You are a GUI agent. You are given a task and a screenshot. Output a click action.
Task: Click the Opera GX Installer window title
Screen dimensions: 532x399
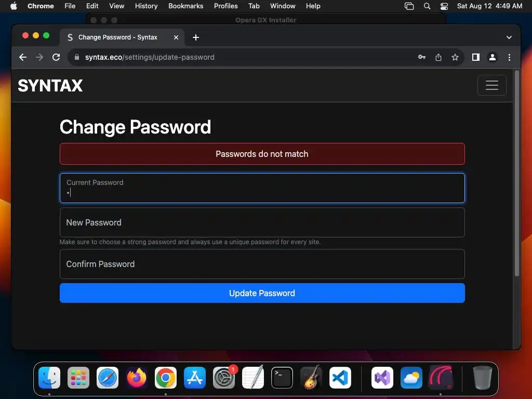265,20
